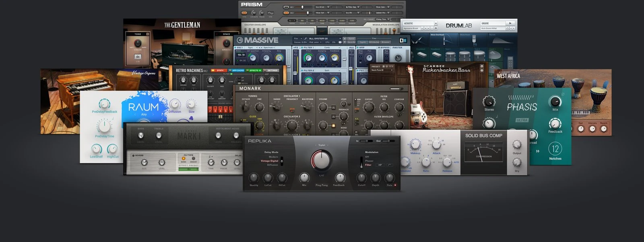Click the sine wave icon in Prism
The height and width of the screenshot is (242, 644).
pyautogui.click(x=270, y=13)
